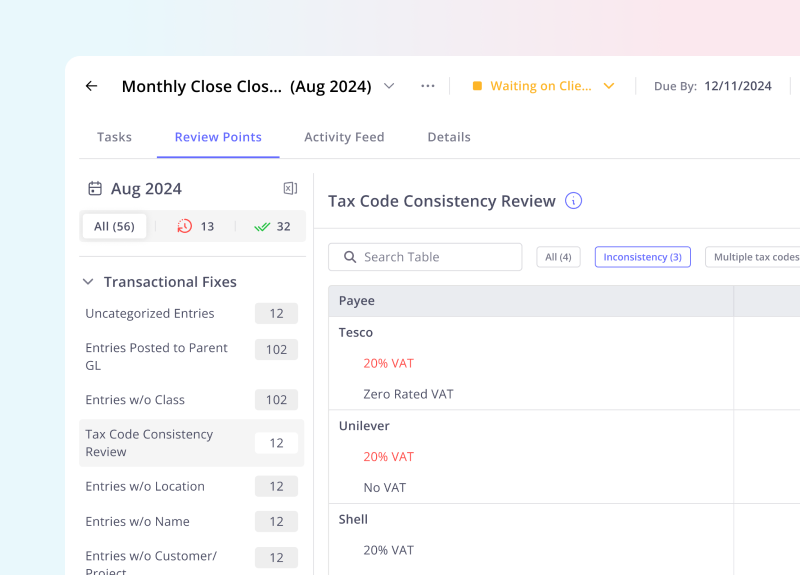Select the All (56) filter
The width and height of the screenshot is (800, 575).
[x=114, y=226]
